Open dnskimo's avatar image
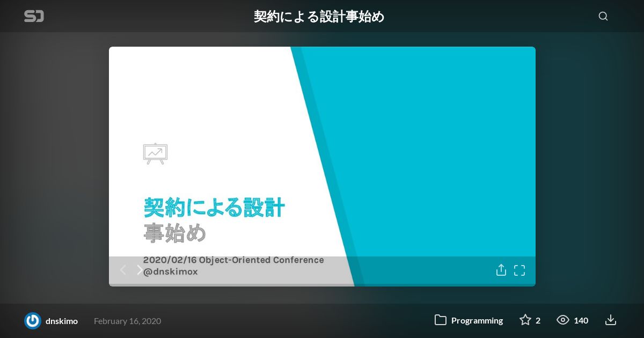Screen dimensions: 644x338 pyautogui.click(x=33, y=321)
